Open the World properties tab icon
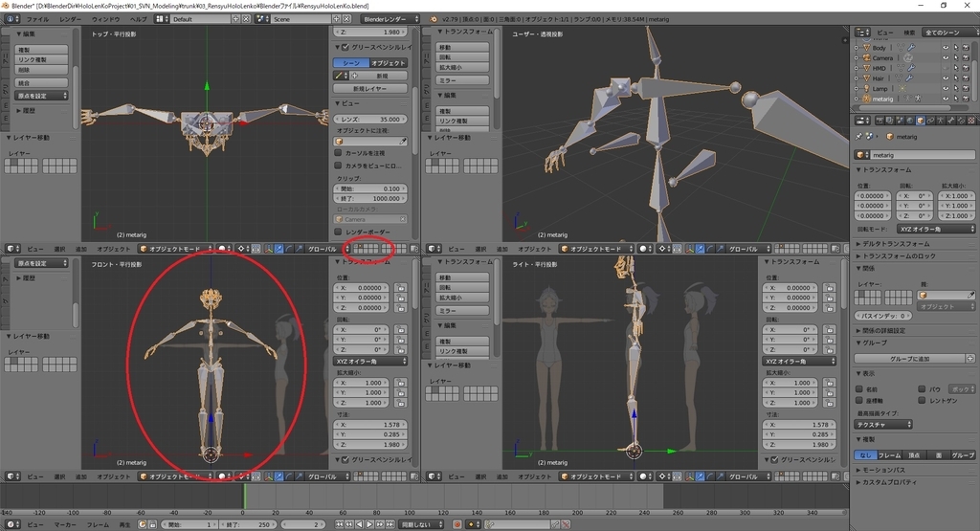Image resolution: width=980 pixels, height=531 pixels. point(910,120)
